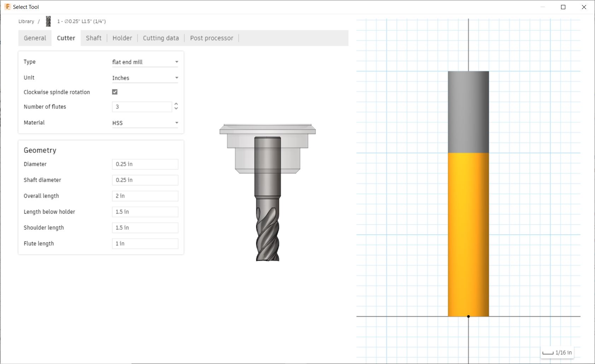Image resolution: width=595 pixels, height=364 pixels.
Task: Click the end mill tool icon in breadcrumb
Action: 48,22
